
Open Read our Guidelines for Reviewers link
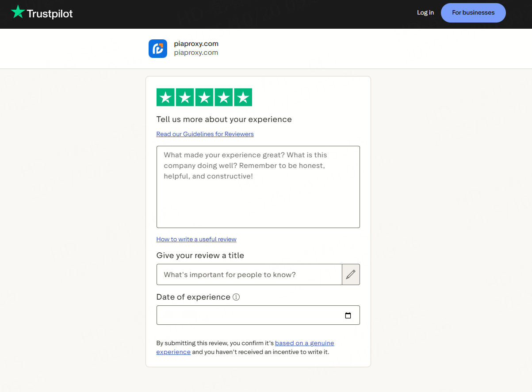point(205,134)
